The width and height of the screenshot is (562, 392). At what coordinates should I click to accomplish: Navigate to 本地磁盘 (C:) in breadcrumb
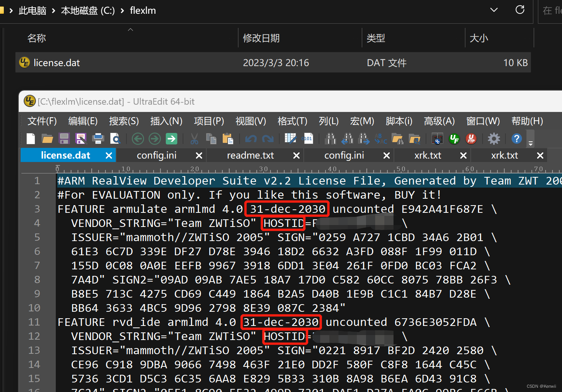click(x=88, y=10)
